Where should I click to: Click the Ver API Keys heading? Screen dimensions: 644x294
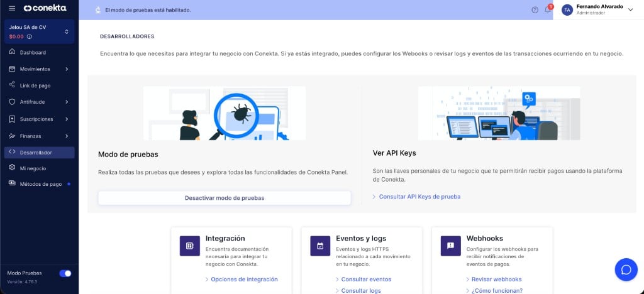pos(394,153)
